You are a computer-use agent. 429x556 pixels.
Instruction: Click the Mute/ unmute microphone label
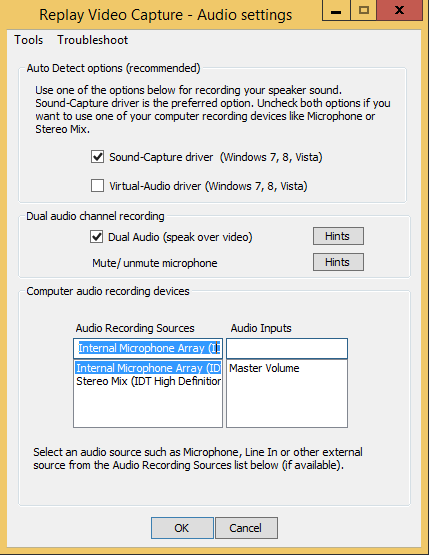(x=155, y=263)
